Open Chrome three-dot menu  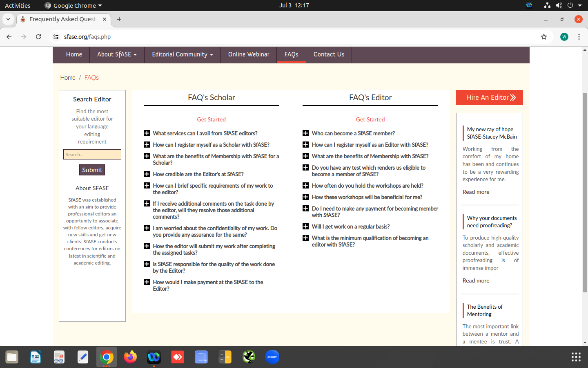coord(579,37)
